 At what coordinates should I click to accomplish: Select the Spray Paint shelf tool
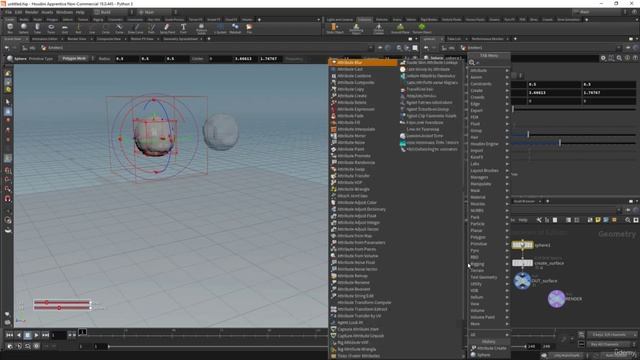click(167, 28)
